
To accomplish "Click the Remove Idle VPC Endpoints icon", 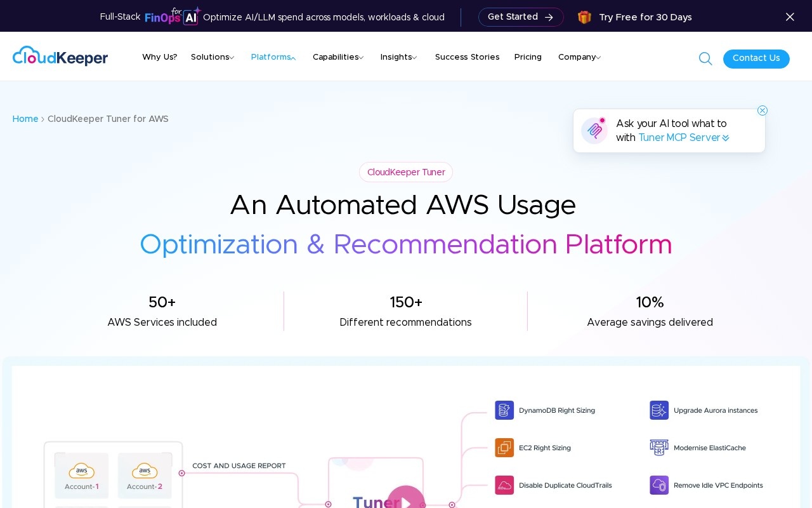I will 659,485.
